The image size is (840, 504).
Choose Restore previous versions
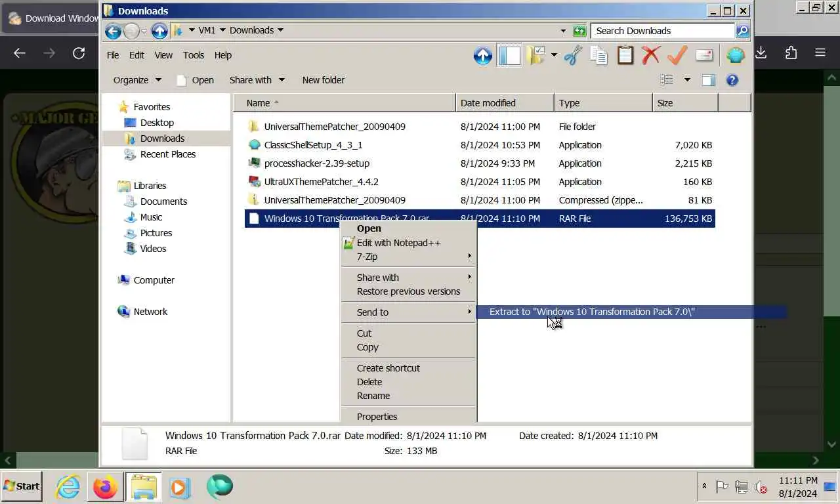pyautogui.click(x=408, y=291)
